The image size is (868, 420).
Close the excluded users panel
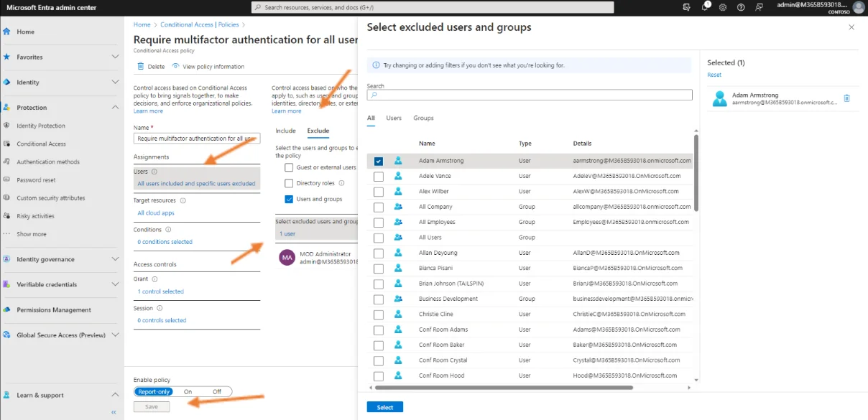851,27
